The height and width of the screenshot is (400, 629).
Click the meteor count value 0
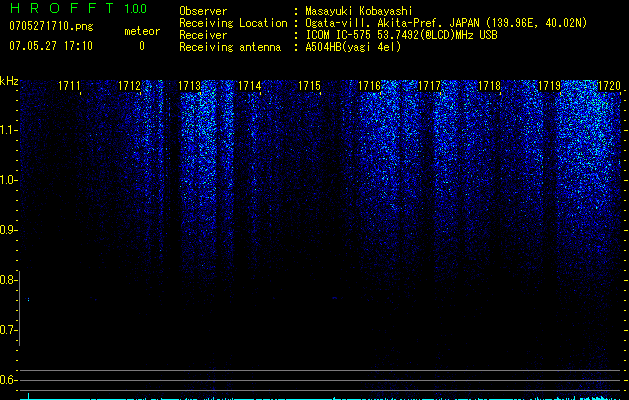(142, 46)
